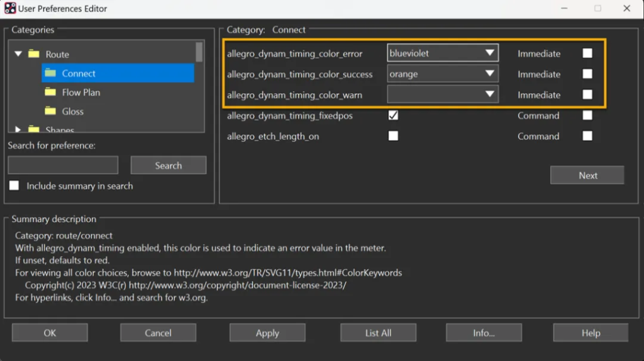Open the blueviolet color error dropdown

tap(489, 53)
